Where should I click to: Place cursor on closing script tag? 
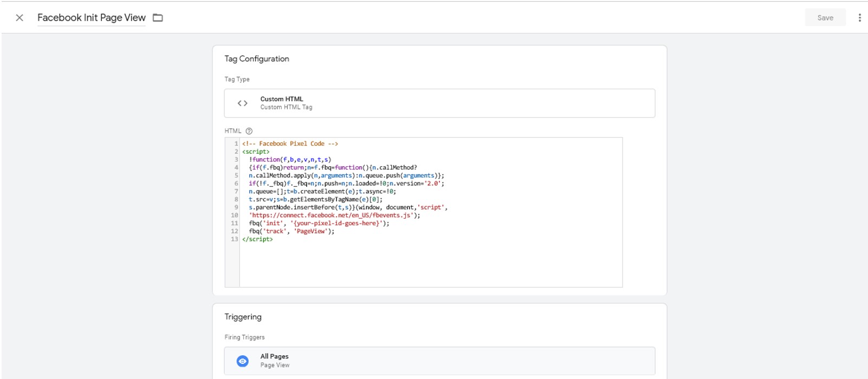coord(257,239)
